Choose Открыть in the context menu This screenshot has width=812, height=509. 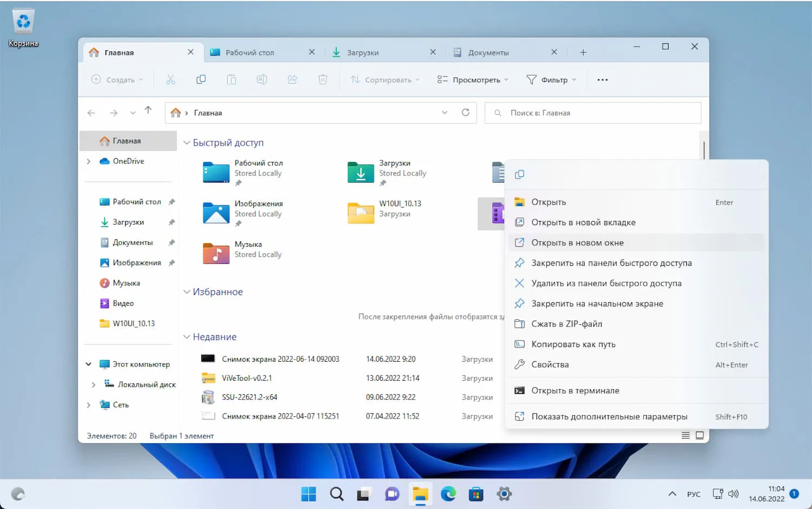(x=637, y=202)
